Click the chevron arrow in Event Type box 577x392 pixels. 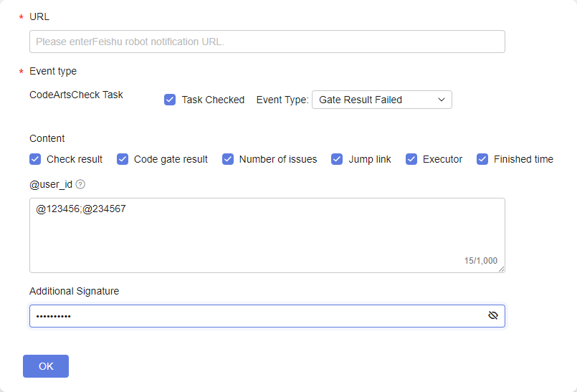click(x=442, y=100)
